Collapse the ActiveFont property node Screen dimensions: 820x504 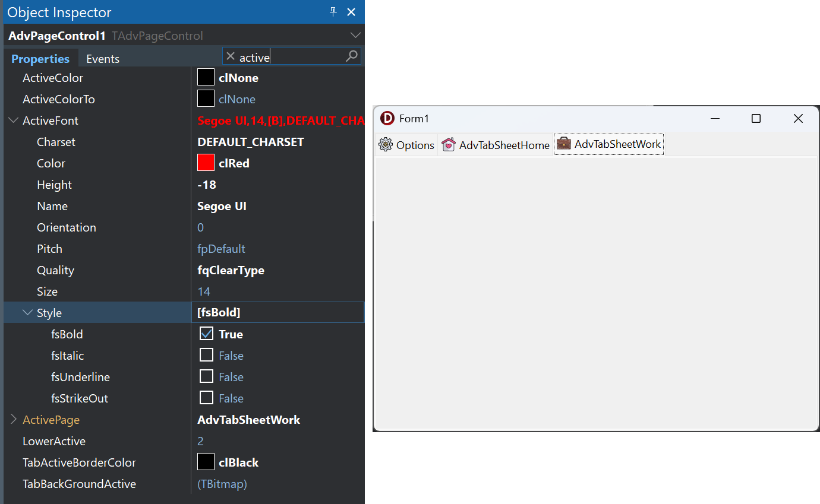coord(13,121)
